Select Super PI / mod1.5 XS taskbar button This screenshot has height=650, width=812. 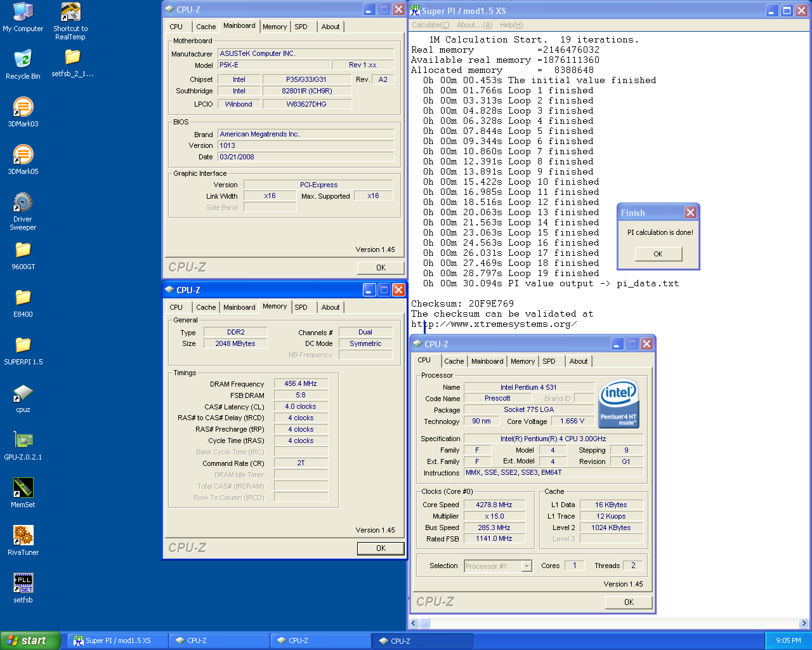pos(119,640)
